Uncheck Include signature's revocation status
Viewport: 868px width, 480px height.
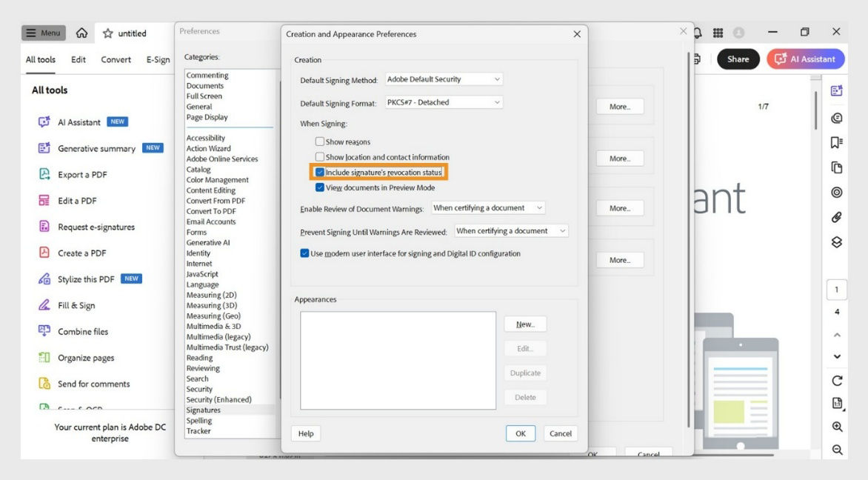pyautogui.click(x=321, y=171)
